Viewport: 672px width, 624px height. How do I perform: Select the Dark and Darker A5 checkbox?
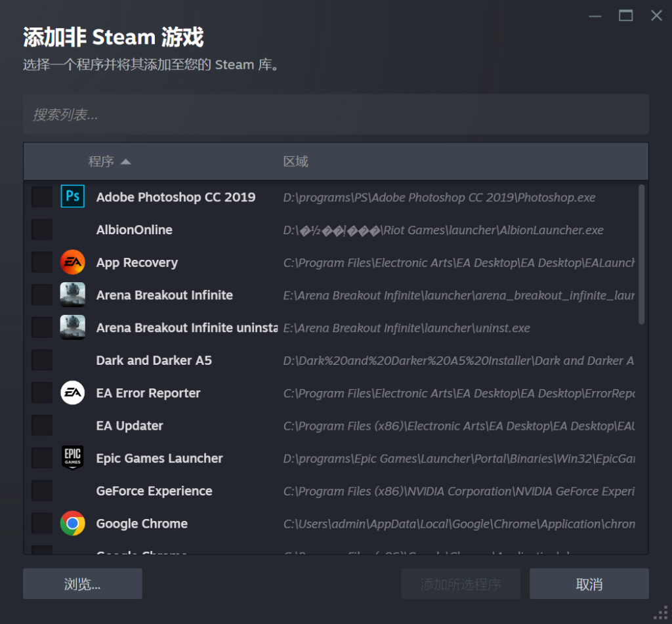[42, 360]
